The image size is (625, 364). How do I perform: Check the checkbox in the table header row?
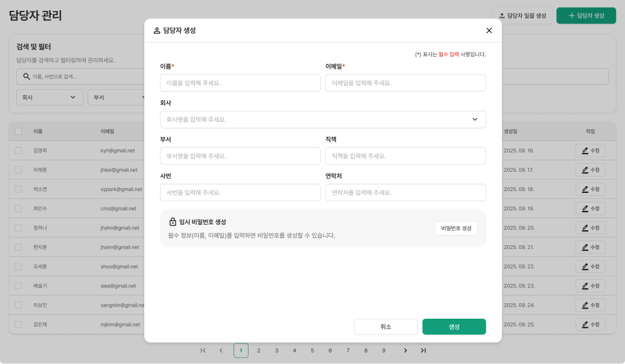tap(18, 131)
